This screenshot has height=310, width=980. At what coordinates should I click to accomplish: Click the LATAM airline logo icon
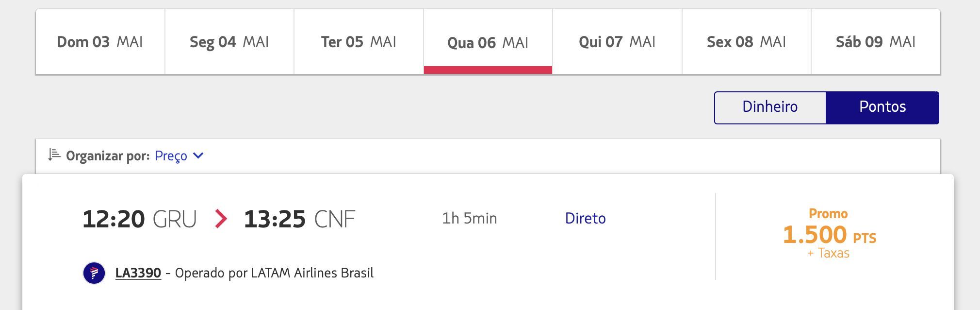[94, 273]
